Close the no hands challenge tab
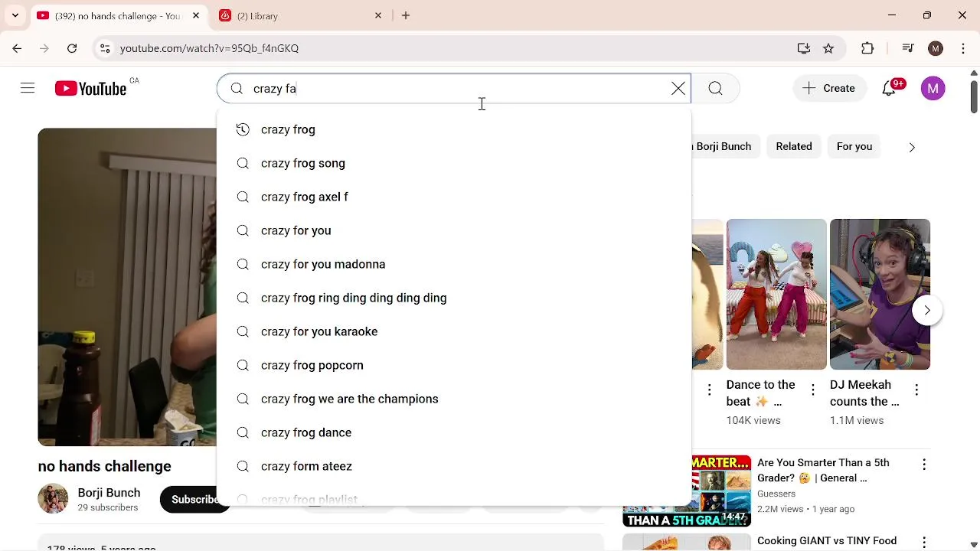Screen dimensions: 980x551 tap(196, 15)
